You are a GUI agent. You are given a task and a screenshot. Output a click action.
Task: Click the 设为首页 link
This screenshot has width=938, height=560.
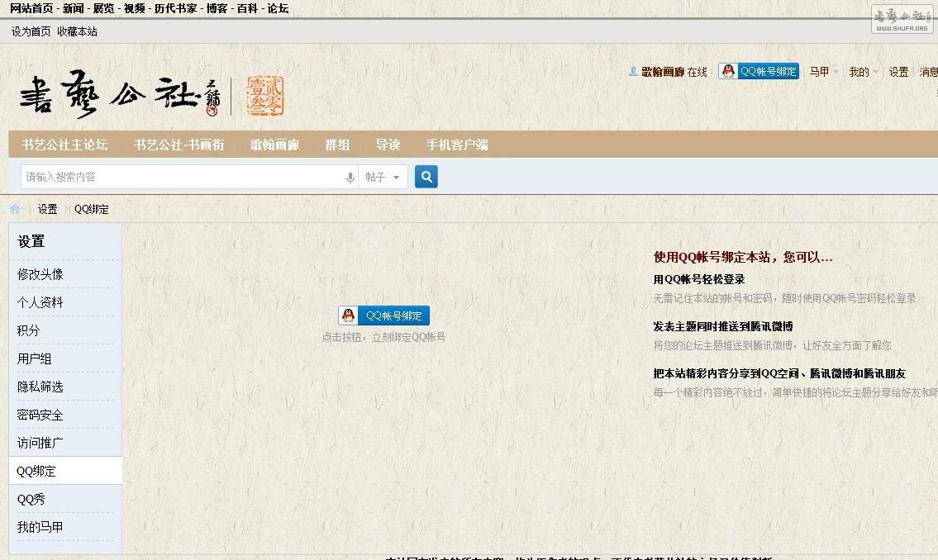(x=31, y=31)
